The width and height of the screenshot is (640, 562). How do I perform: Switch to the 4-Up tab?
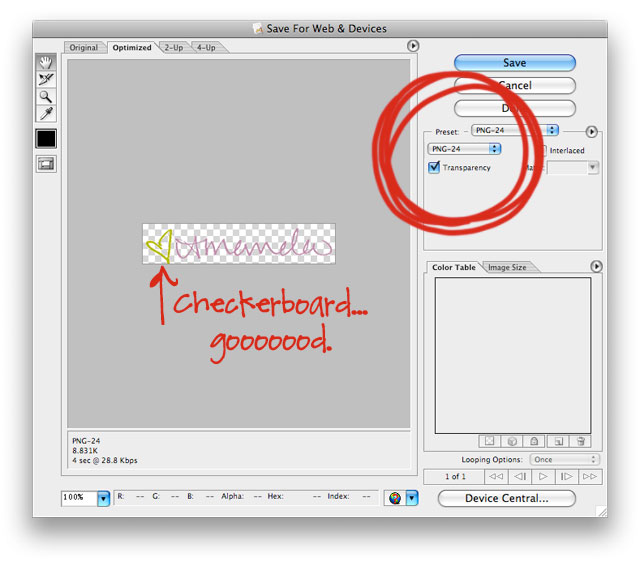pyautogui.click(x=206, y=48)
